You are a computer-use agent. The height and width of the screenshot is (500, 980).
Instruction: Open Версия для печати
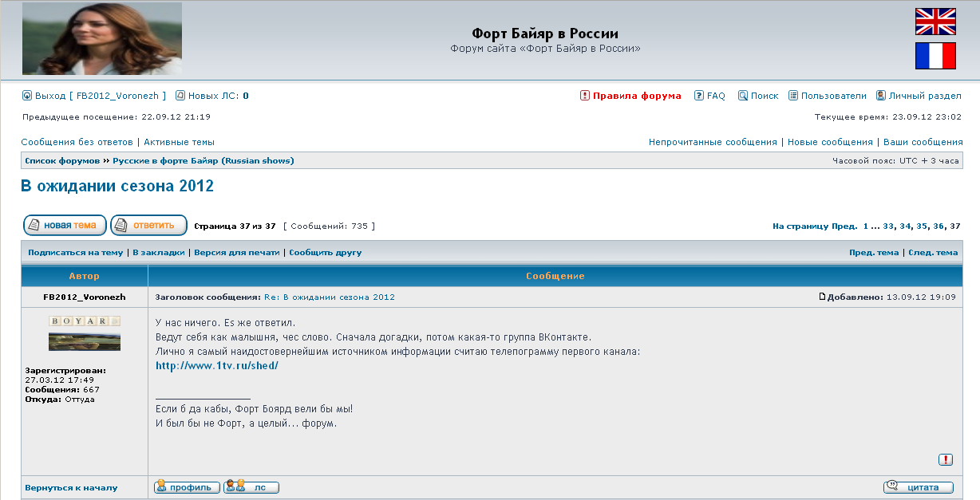237,253
